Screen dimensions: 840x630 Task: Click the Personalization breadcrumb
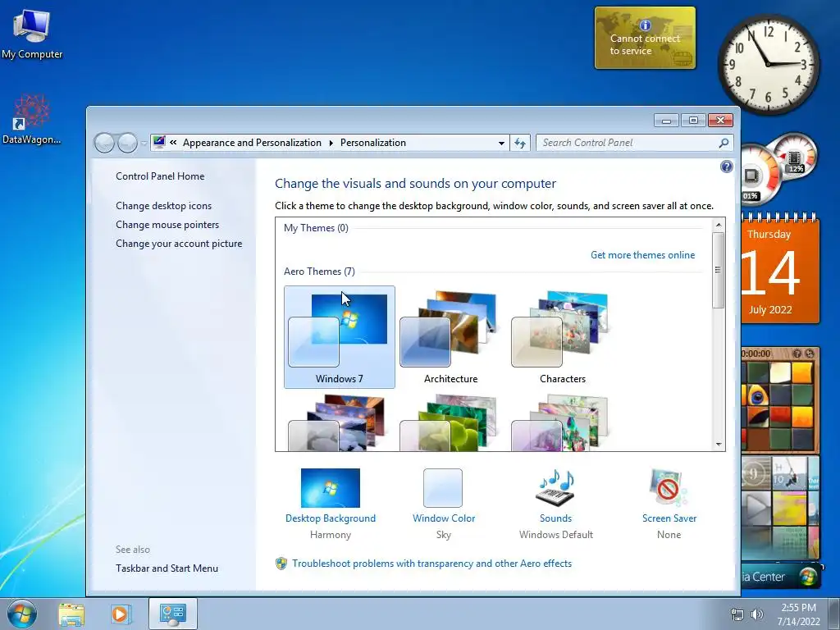373,143
